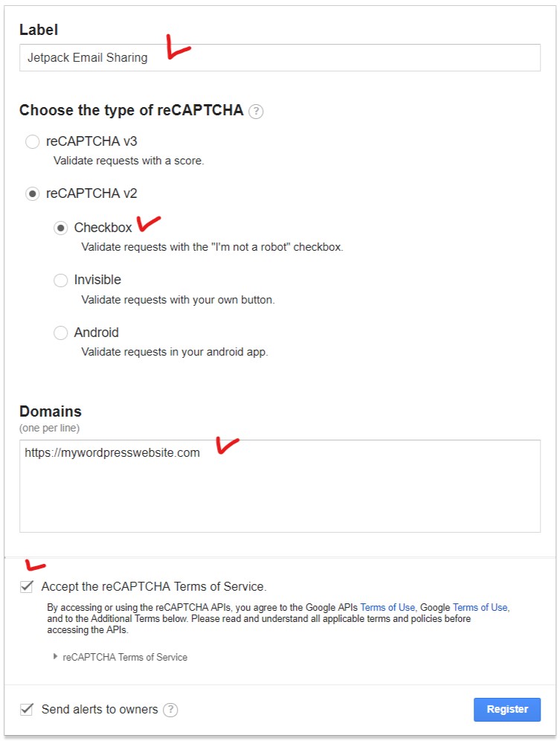Choose the Checkbox radio option

[60, 228]
